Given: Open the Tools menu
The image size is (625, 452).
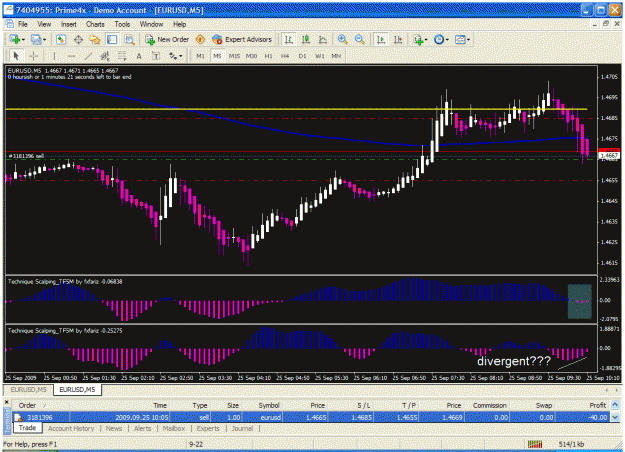Looking at the screenshot, I should pos(122,24).
